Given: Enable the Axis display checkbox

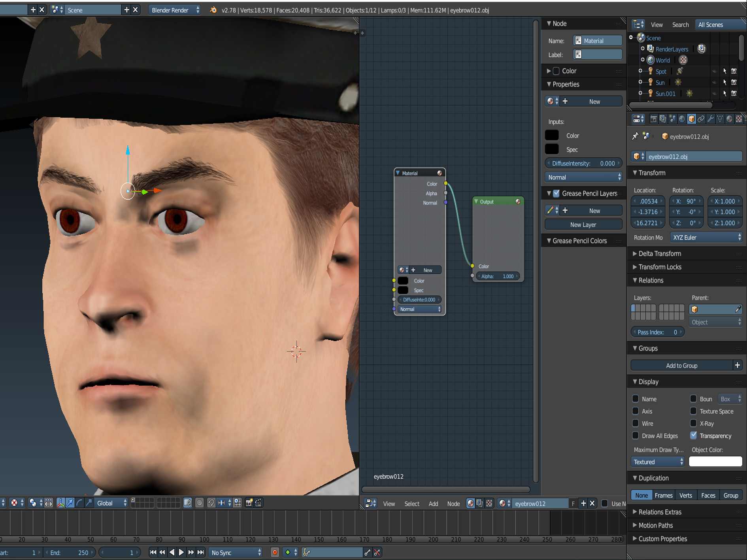Looking at the screenshot, I should (636, 411).
